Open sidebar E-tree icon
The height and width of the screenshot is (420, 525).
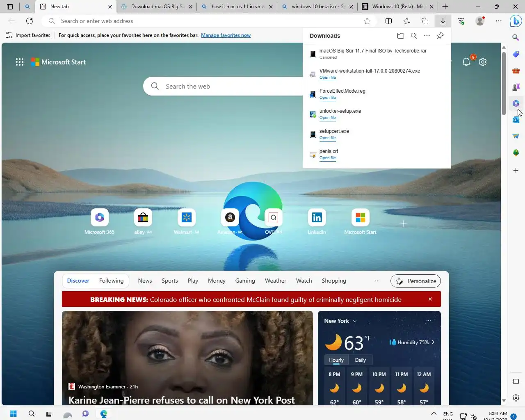pos(516,153)
